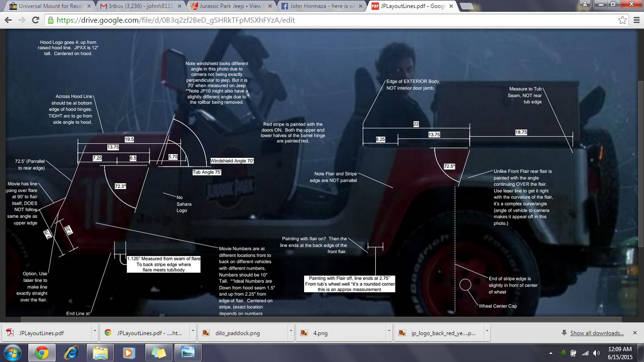This screenshot has width=644, height=362.
Task: Click the green HTTPS padlock icon
Action: (x=51, y=20)
